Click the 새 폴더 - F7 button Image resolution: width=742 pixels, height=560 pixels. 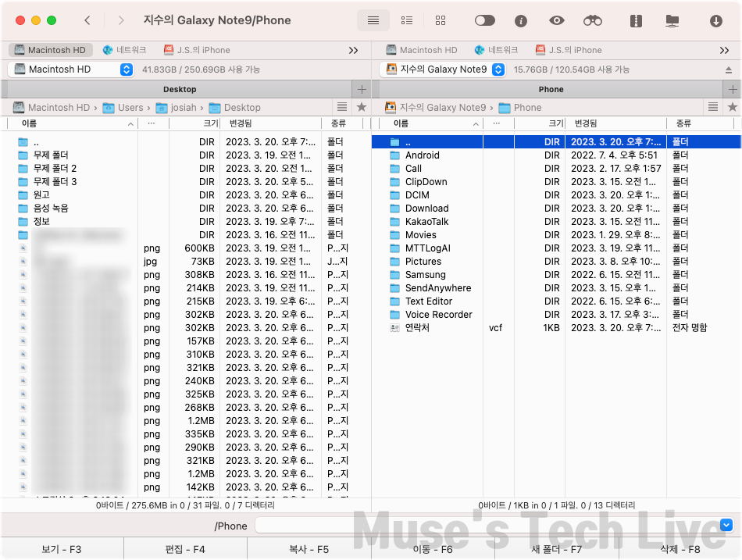(x=556, y=549)
